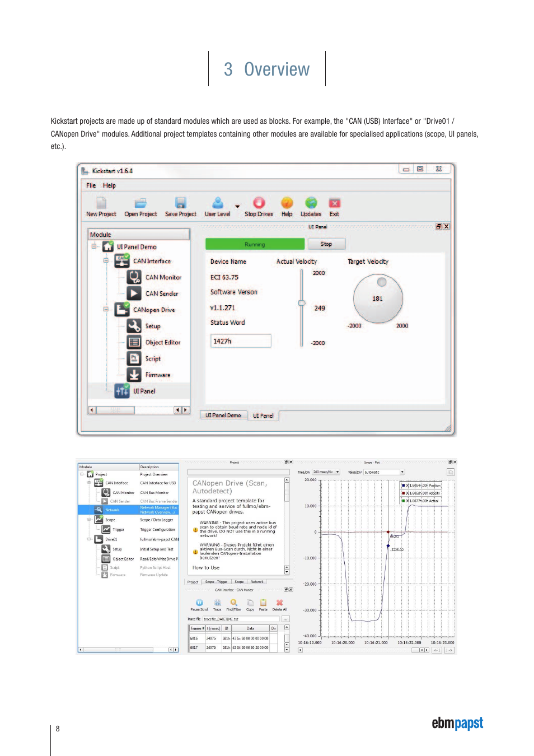Select the Script module in the Kickstart v1.6.4 tree
The width and height of the screenshot is (534, 756).
tap(144, 358)
